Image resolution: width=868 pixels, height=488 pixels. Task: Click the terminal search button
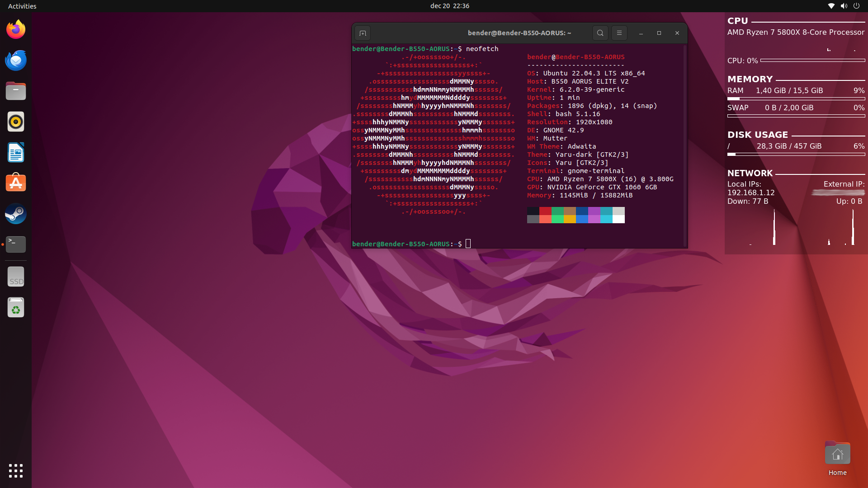point(600,33)
